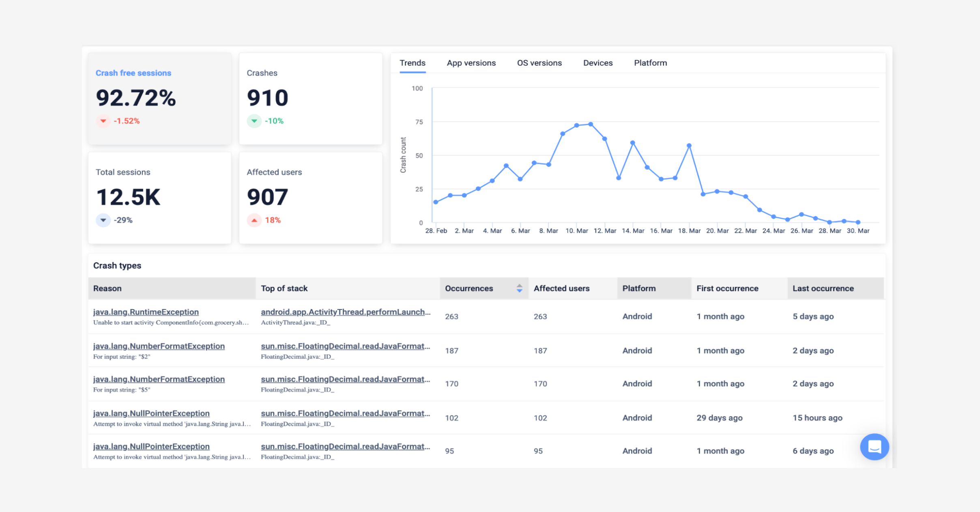Click the peak data point on the crash chart
Image resolution: width=980 pixels, height=512 pixels.
tap(590, 124)
